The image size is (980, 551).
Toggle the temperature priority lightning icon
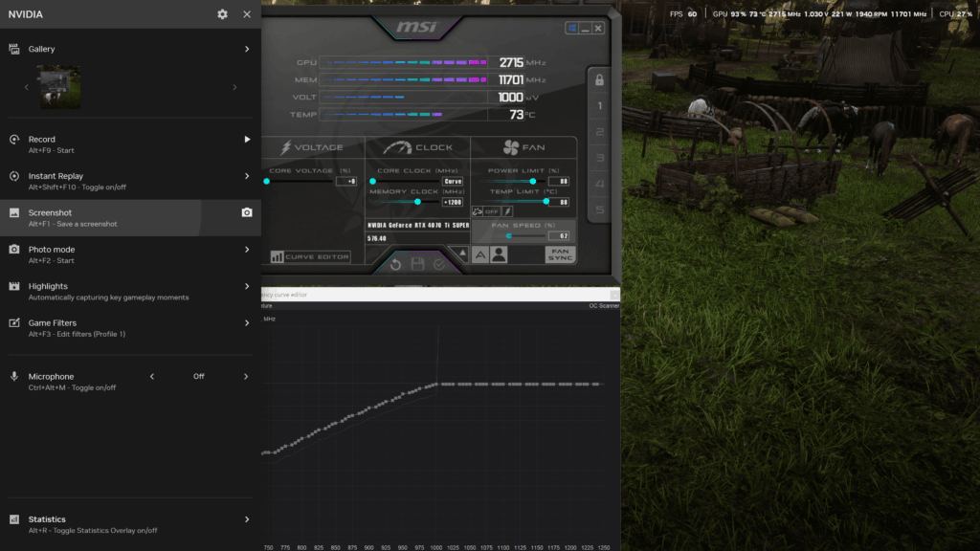[x=507, y=211]
